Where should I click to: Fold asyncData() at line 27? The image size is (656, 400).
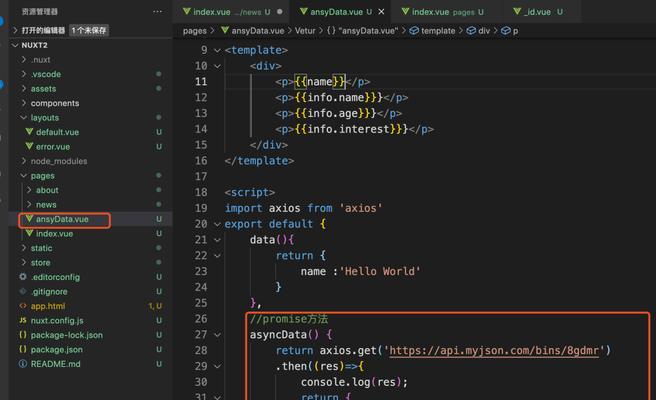217,335
